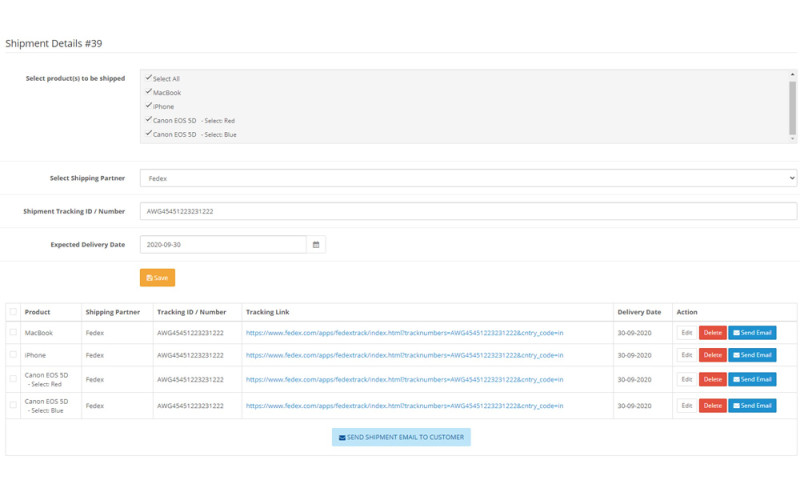
Task: Delete the Canon EOS 5D Red shipment
Action: tap(712, 379)
